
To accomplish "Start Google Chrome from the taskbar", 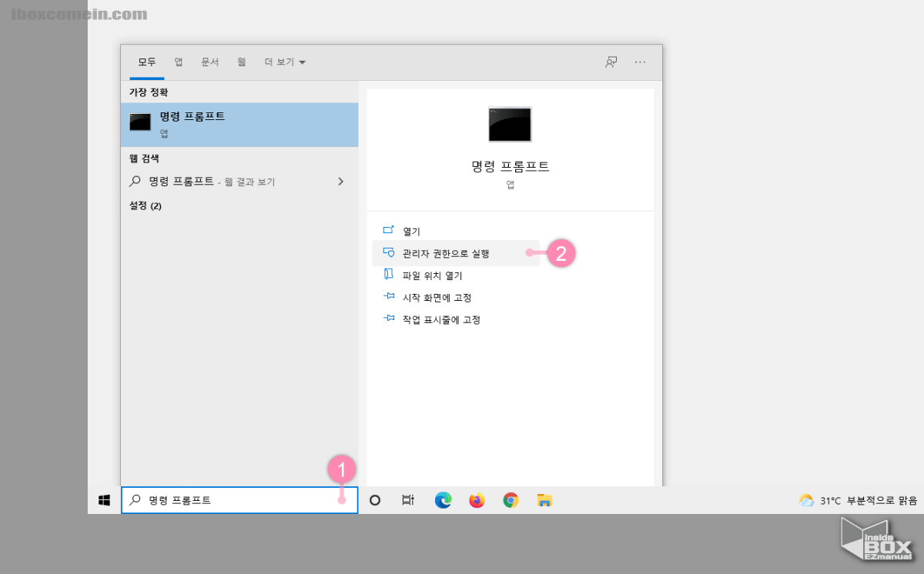I will 511,500.
